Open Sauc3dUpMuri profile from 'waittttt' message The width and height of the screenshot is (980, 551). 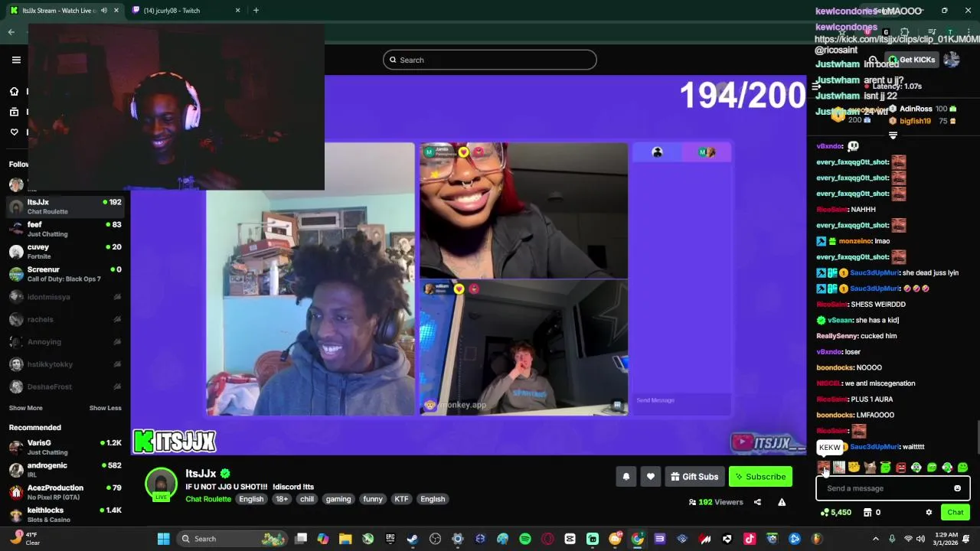coord(874,447)
